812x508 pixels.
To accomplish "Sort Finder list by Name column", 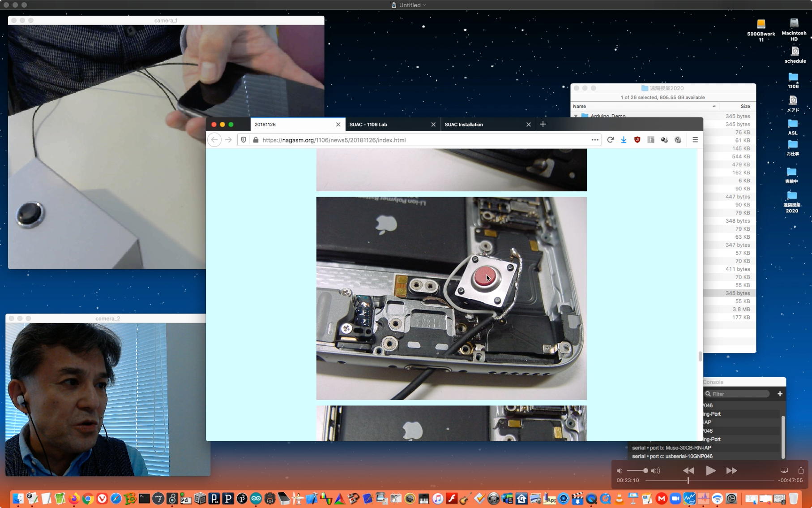I will coord(644,106).
